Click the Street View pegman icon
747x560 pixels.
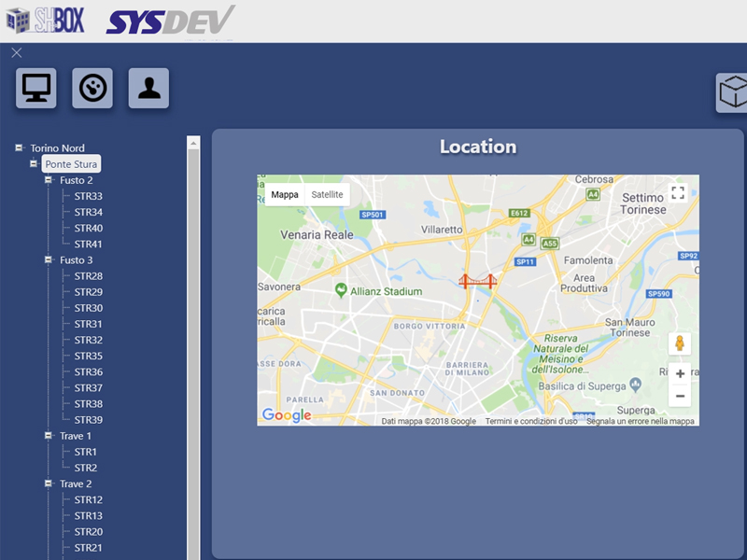point(680,343)
